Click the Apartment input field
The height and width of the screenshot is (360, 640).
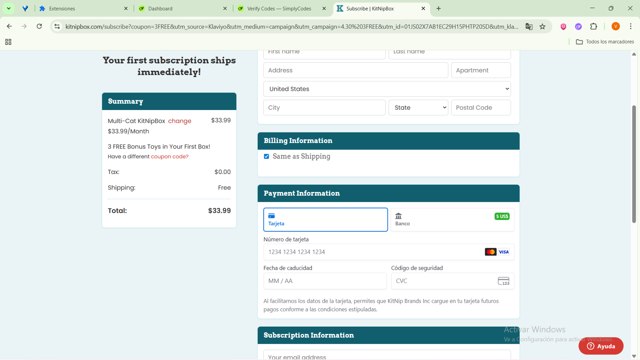[x=481, y=70]
